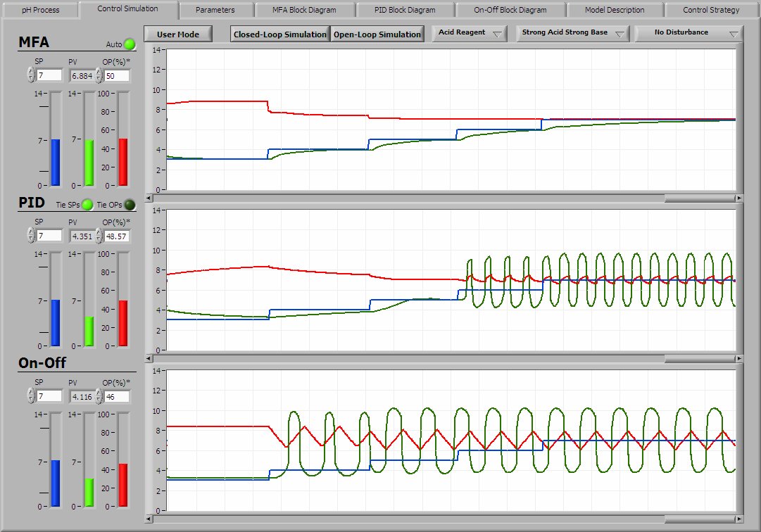Switch to the Parameters tab
The height and width of the screenshot is (532, 761).
[x=215, y=10]
